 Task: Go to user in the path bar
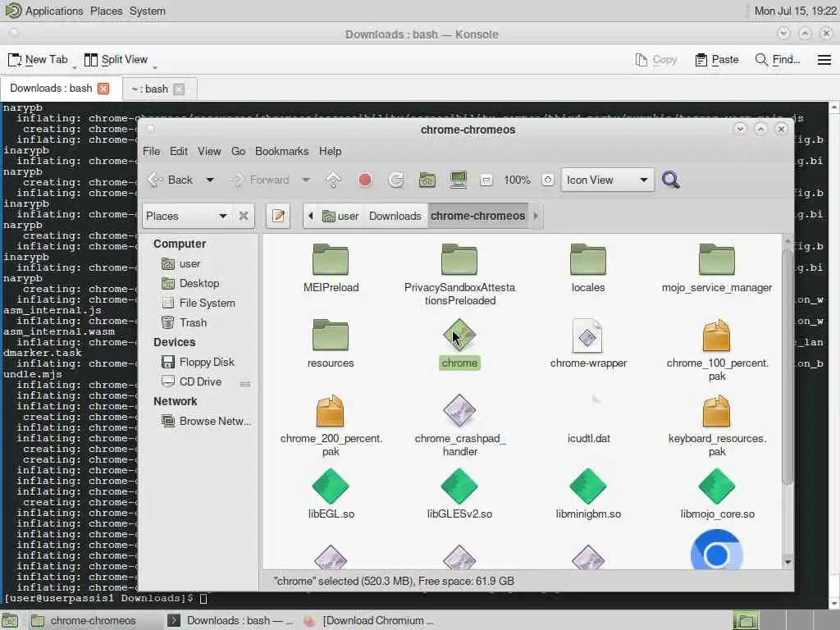tap(340, 216)
